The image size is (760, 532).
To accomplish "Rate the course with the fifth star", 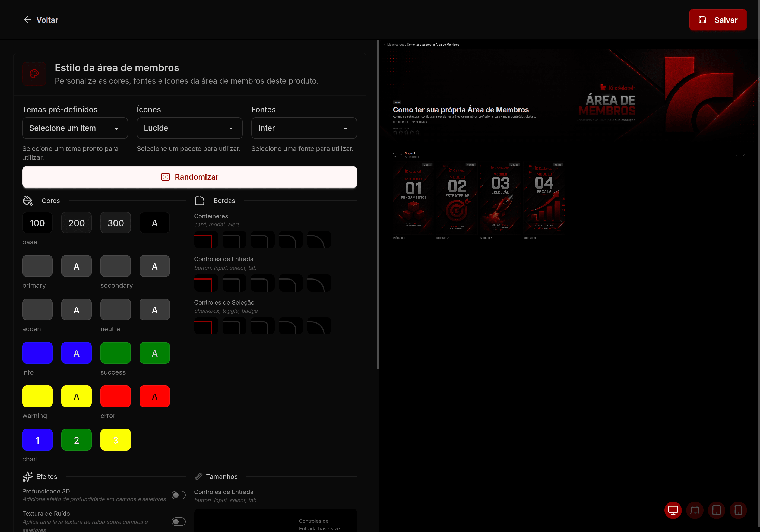I will 417,132.
